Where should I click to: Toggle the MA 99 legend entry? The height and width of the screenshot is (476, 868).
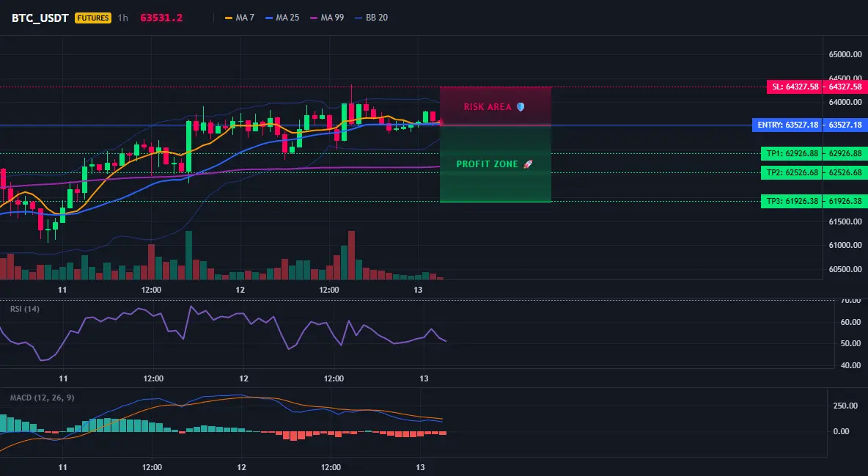327,18
